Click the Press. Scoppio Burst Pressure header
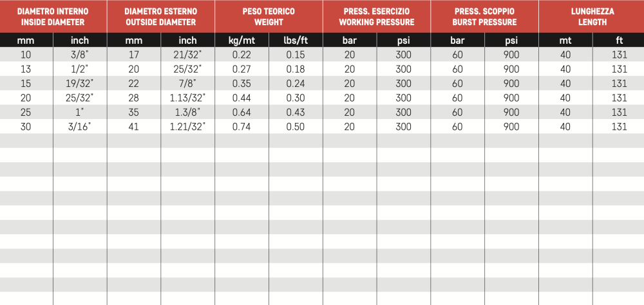Screen dimensions: 644x305 click(484, 17)
